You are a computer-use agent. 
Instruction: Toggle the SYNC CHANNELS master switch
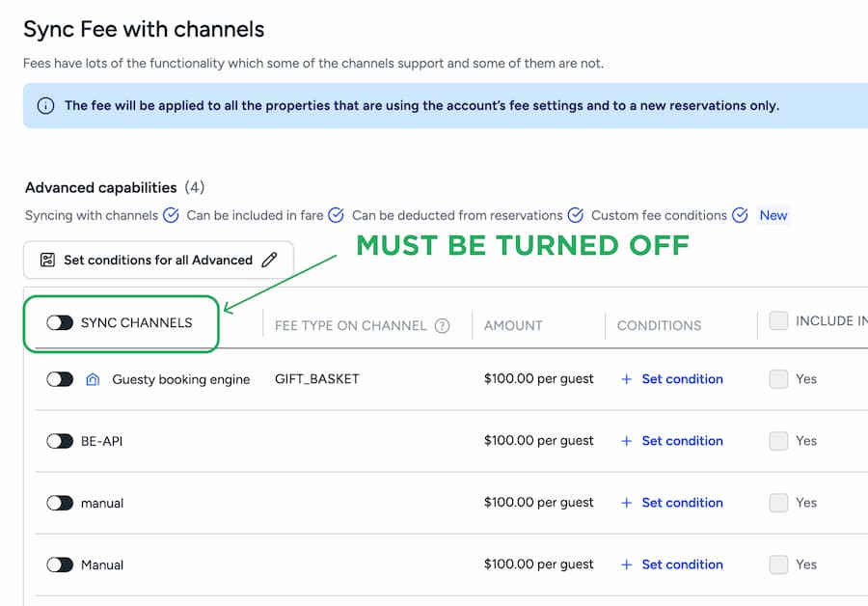60,322
